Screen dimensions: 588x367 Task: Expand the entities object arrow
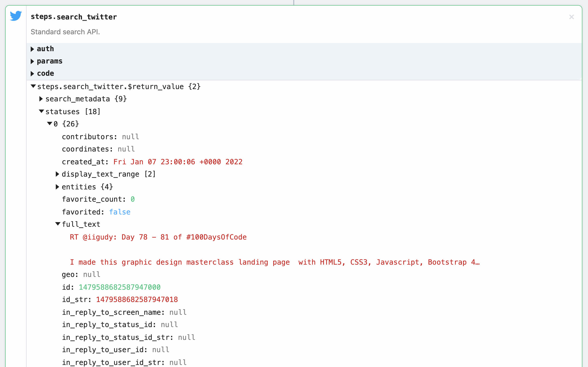tap(57, 187)
